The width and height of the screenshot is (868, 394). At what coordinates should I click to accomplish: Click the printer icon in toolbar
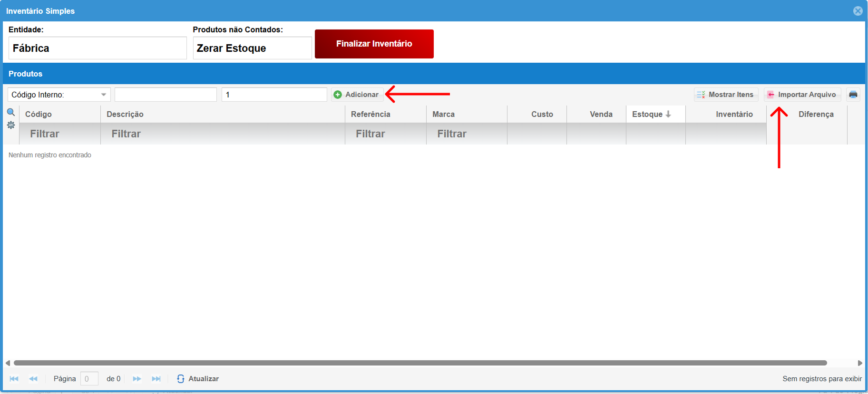853,95
